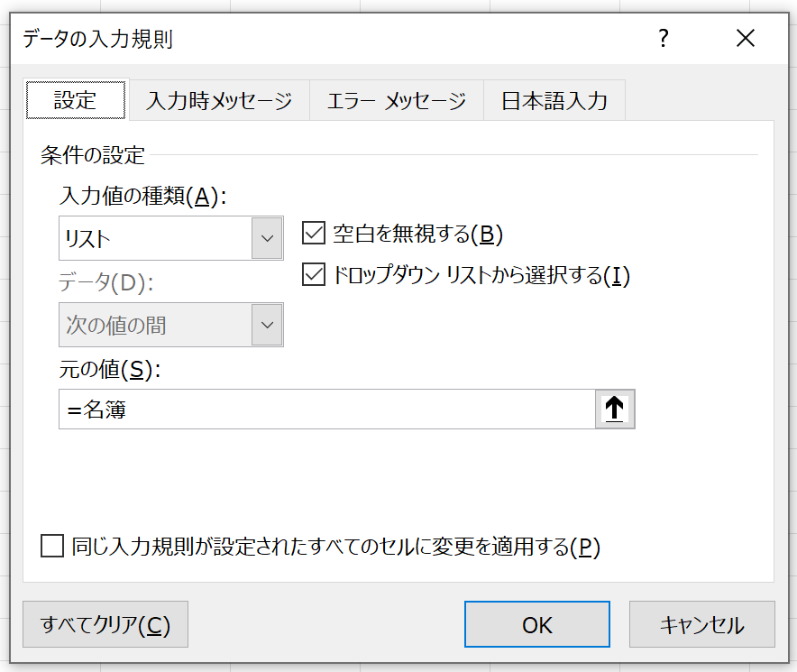Select the 設定 tab
This screenshot has height=672, width=797.
[76, 100]
